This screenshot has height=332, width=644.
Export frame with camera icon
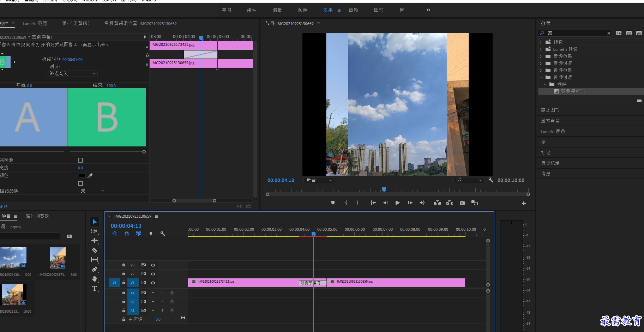click(x=462, y=203)
